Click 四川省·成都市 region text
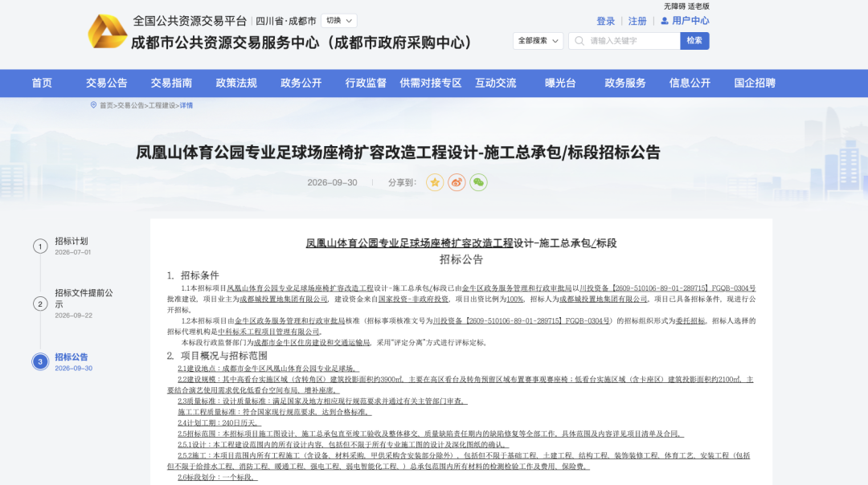Image resolution: width=868 pixels, height=485 pixels. pyautogui.click(x=285, y=21)
